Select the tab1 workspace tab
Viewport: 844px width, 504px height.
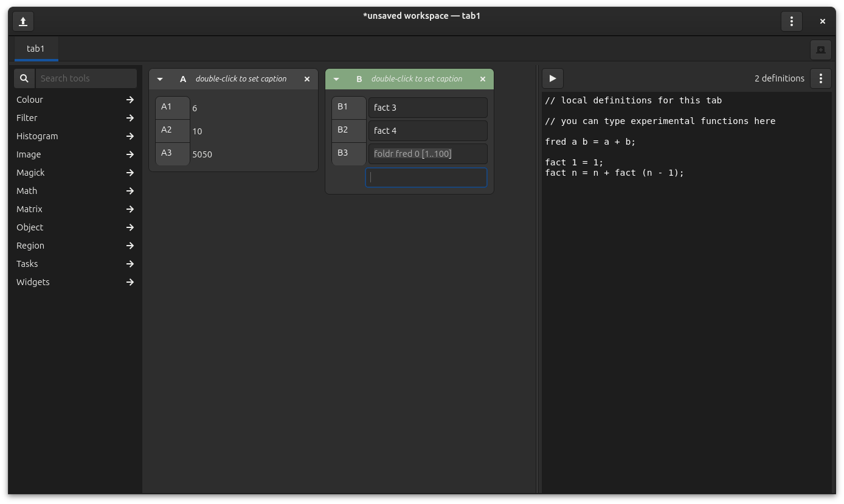36,49
